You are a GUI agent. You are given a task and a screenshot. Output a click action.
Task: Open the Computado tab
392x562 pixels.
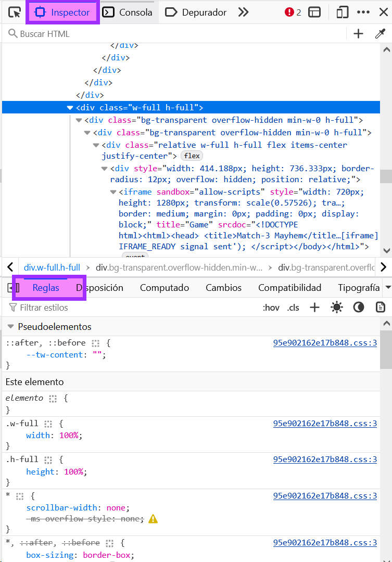click(164, 288)
